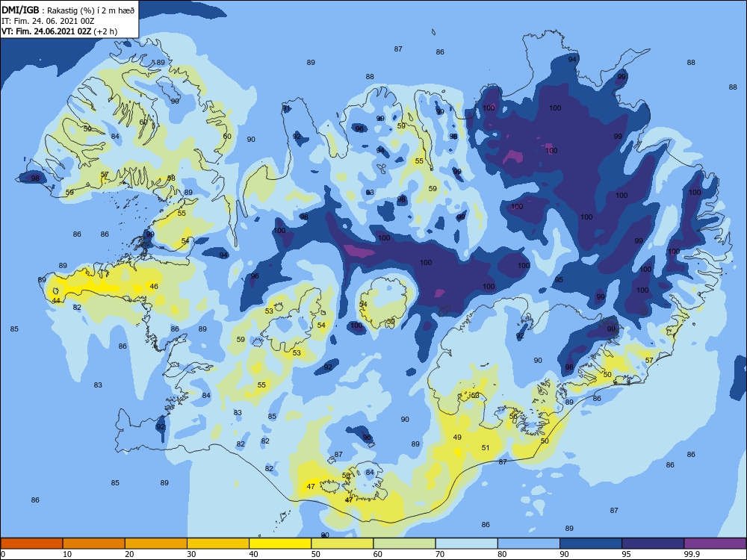747x560 pixels.
Task: Click the 'VT: Fim. 24.06.2021 02Z (+2 h)' line
Action: (x=59, y=31)
